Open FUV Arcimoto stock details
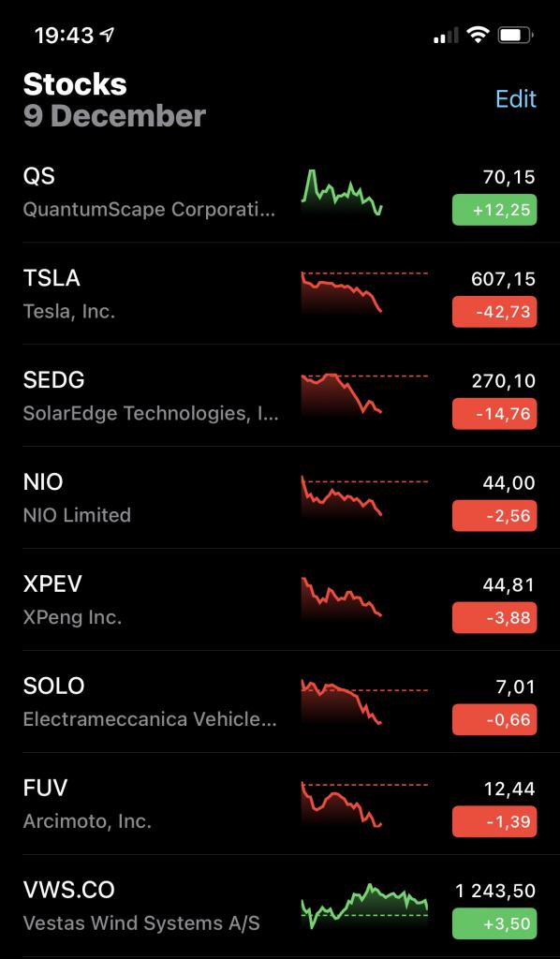 [280, 804]
